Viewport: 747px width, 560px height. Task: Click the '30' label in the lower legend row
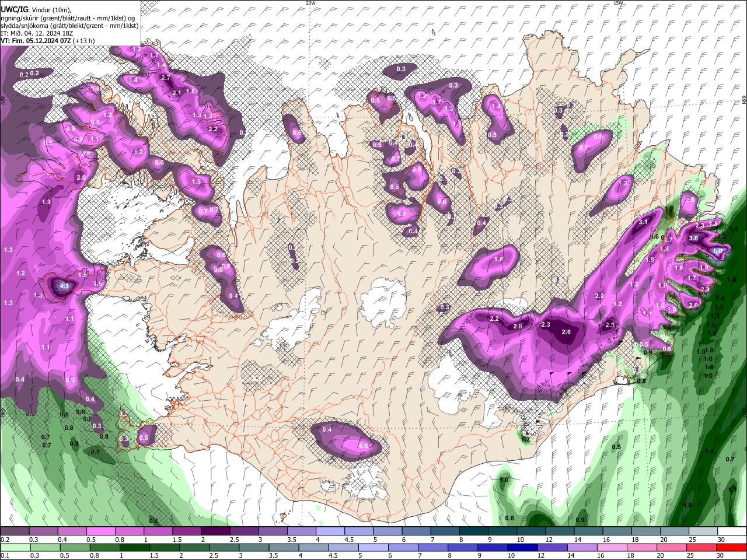coord(721,555)
